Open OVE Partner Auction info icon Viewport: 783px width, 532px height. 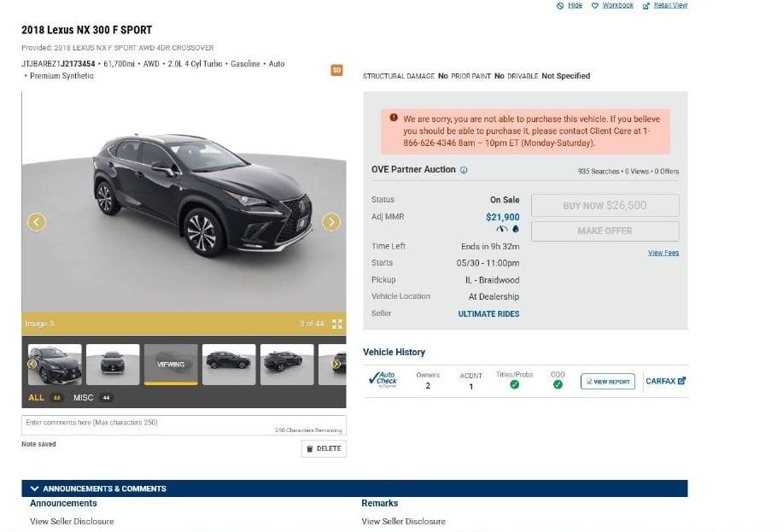coord(464,170)
